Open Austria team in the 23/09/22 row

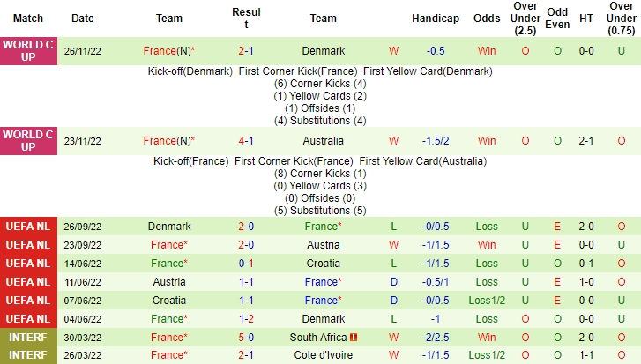(324, 245)
